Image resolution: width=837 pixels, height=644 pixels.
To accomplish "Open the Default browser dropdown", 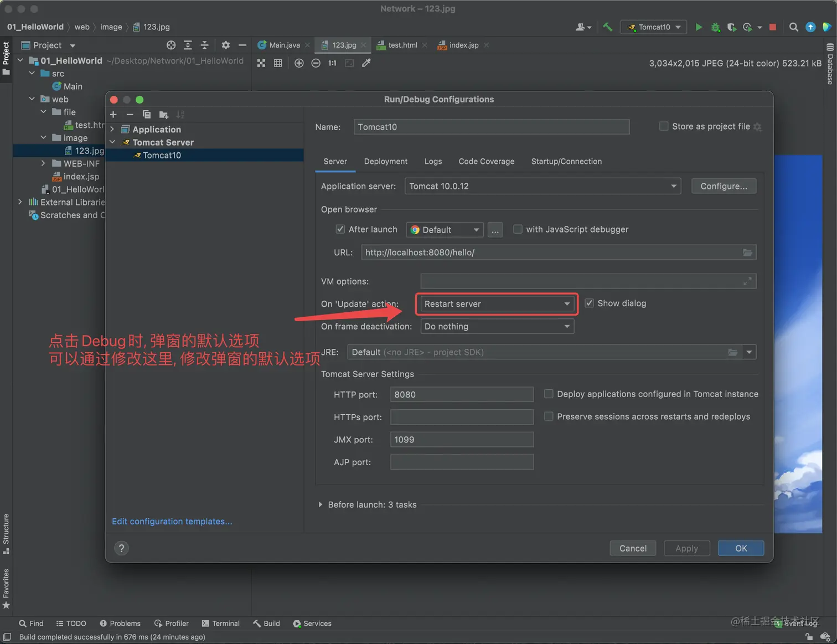I will tap(445, 230).
